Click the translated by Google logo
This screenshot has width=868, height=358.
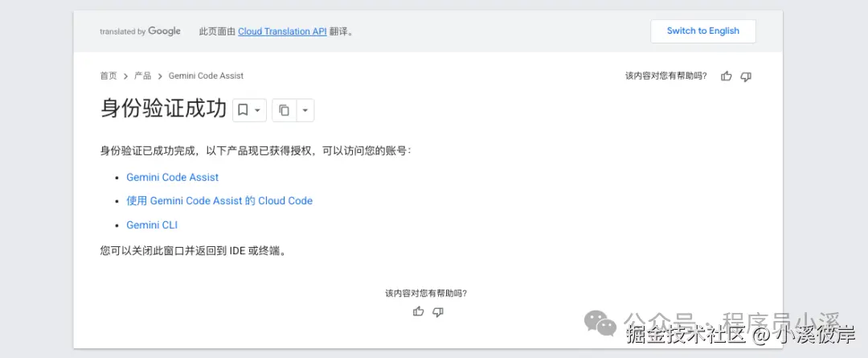(140, 31)
